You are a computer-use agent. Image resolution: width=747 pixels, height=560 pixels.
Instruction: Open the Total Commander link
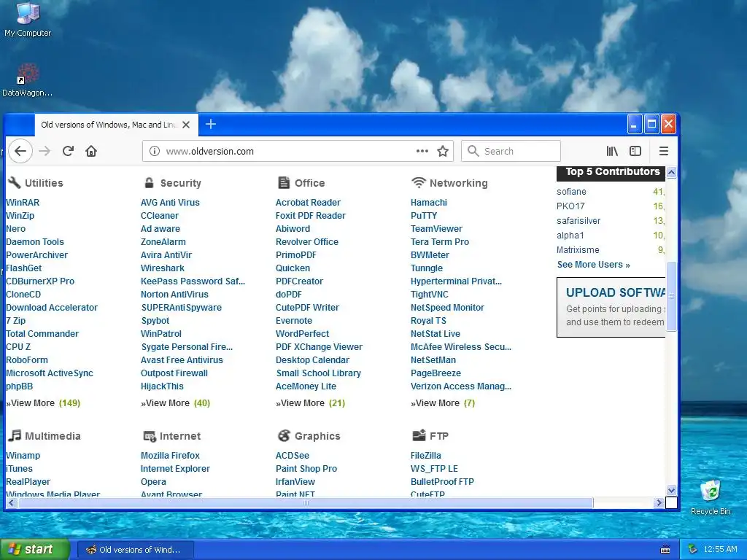point(42,334)
